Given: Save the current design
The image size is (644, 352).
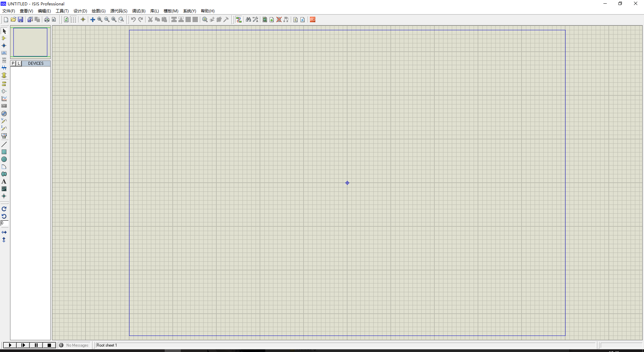Looking at the screenshot, I should (20, 19).
